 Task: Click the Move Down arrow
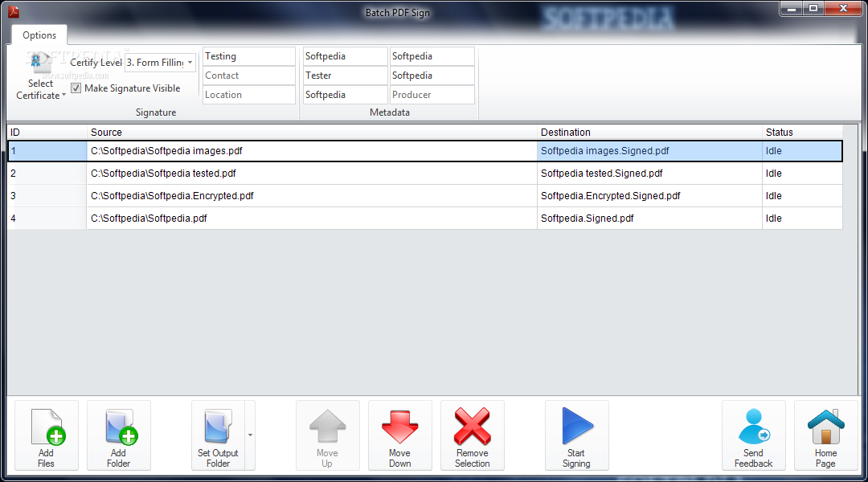tap(399, 427)
